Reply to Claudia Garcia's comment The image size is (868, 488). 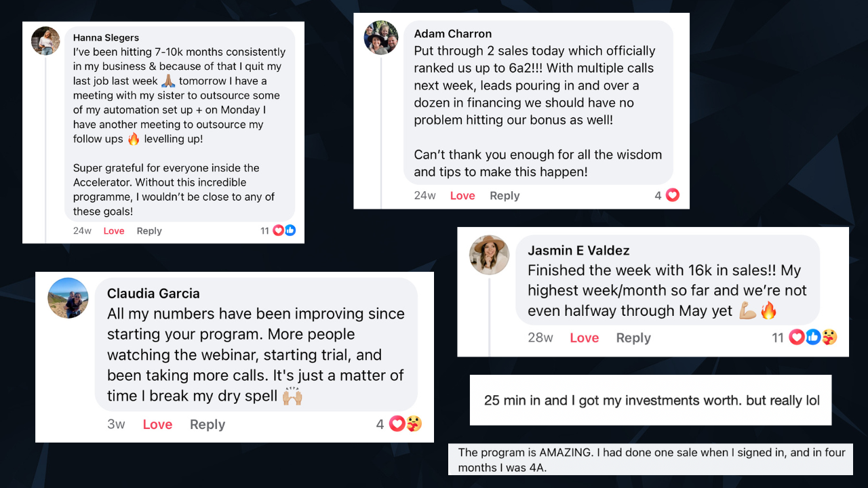click(208, 425)
